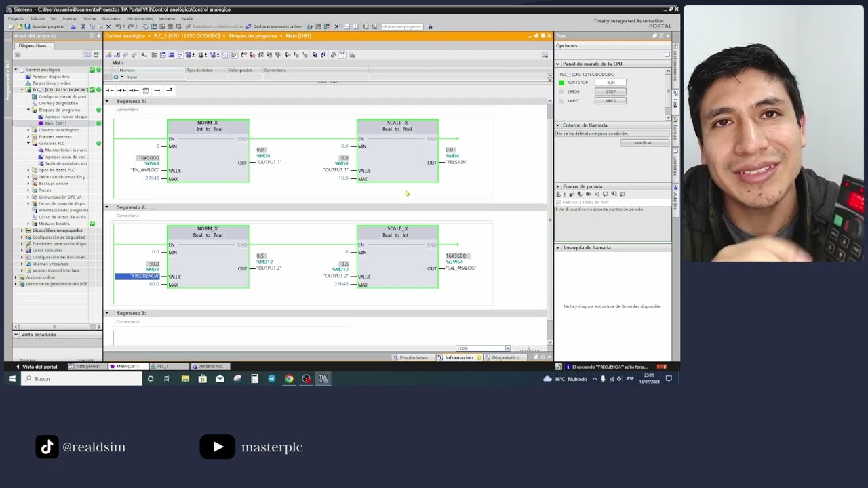Toggle Habilitar salidas en RUN checkbox
This screenshot has height=488, width=868.
click(x=559, y=202)
